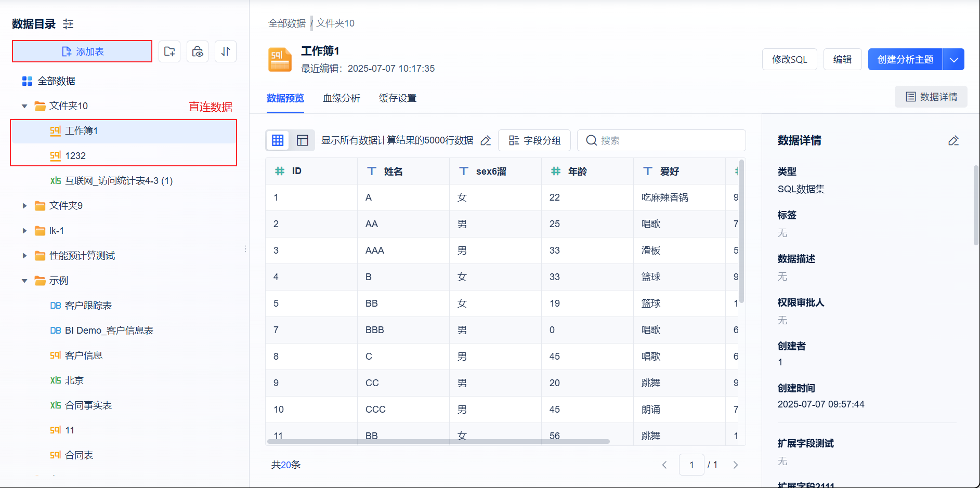Toggle the 数据详情 panel button
Image resolution: width=980 pixels, height=488 pixels.
click(931, 97)
